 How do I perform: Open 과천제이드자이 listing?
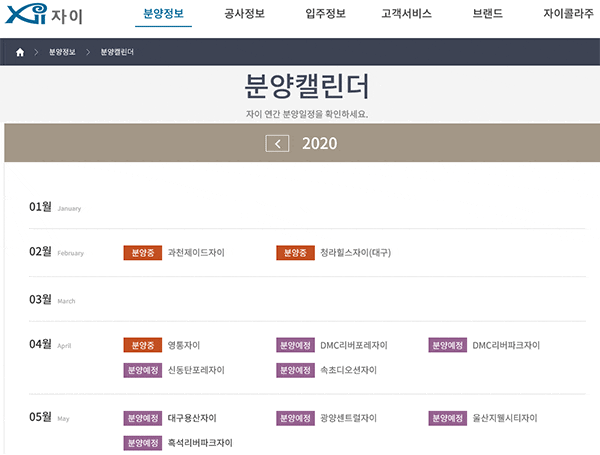point(196,253)
